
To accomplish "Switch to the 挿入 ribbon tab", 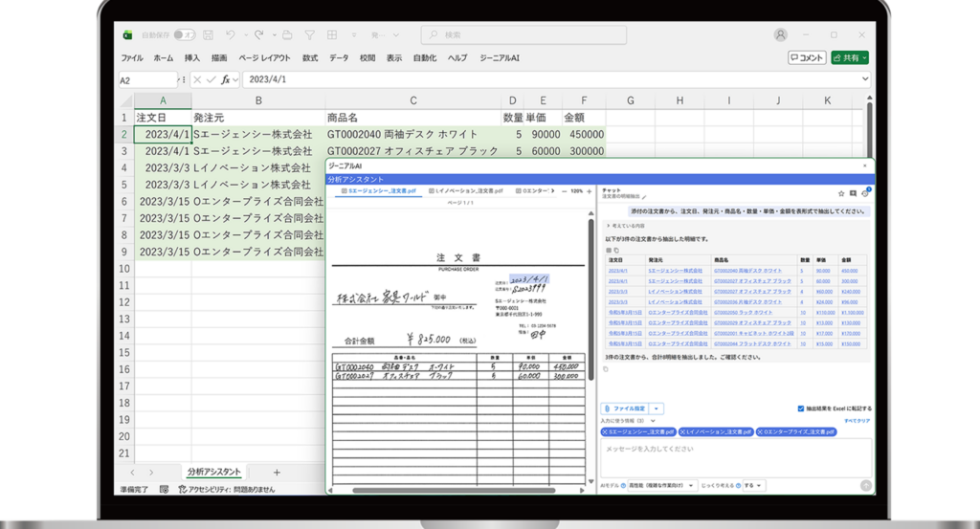I will pos(191,58).
